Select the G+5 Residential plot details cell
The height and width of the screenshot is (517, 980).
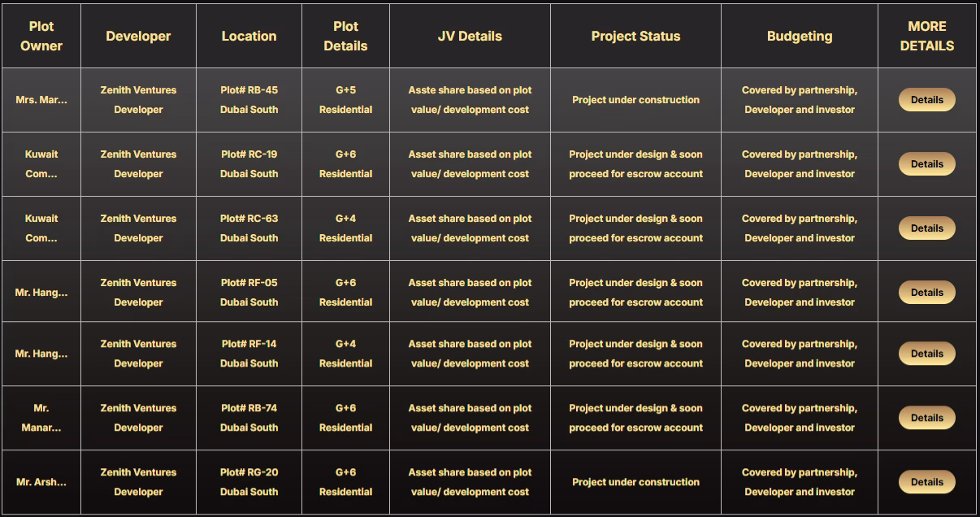click(x=345, y=100)
